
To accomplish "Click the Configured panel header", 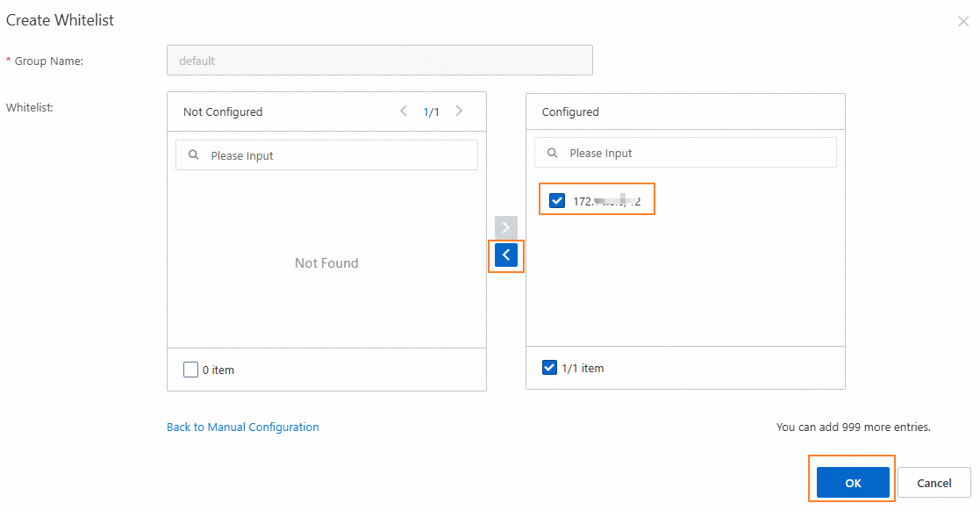I will click(x=570, y=111).
